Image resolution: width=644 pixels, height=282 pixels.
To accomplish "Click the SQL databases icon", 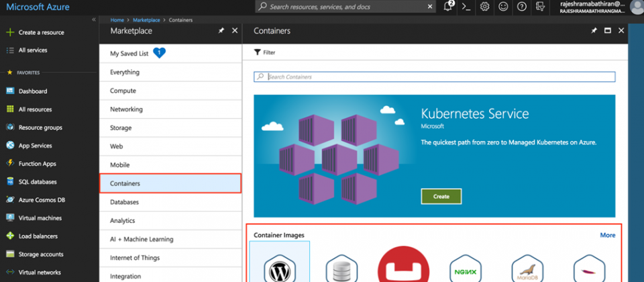I will point(10,182).
